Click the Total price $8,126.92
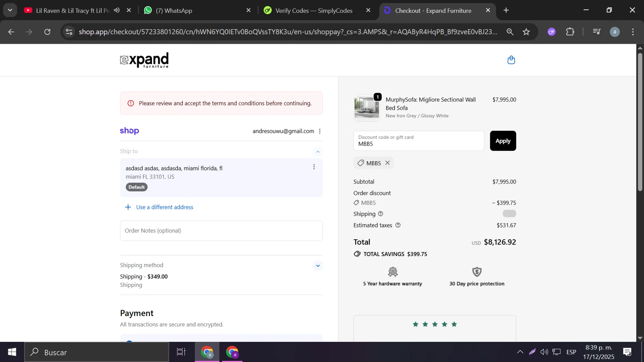The image size is (644, 362). [x=500, y=242]
